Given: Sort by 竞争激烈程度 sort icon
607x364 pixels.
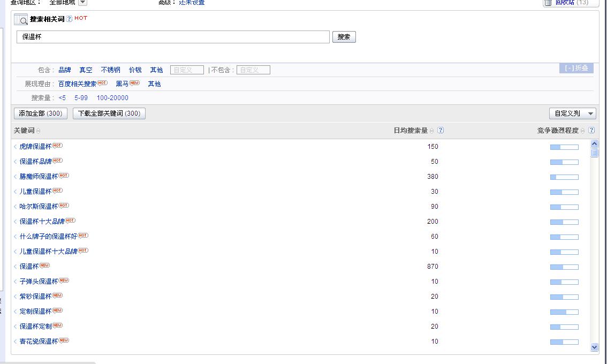Looking at the screenshot, I should tap(583, 131).
